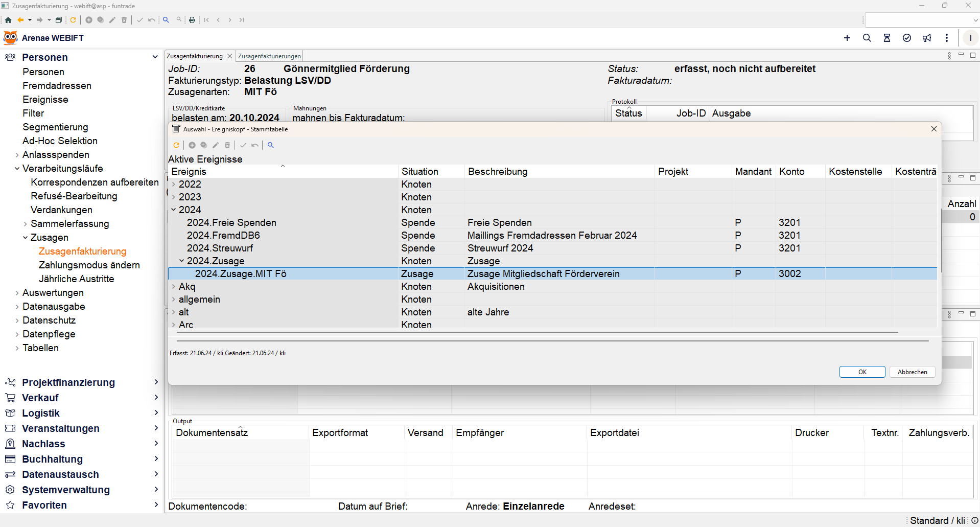The height and width of the screenshot is (527, 980).
Task: Click the circled checkmark icon in header
Action: (x=907, y=38)
